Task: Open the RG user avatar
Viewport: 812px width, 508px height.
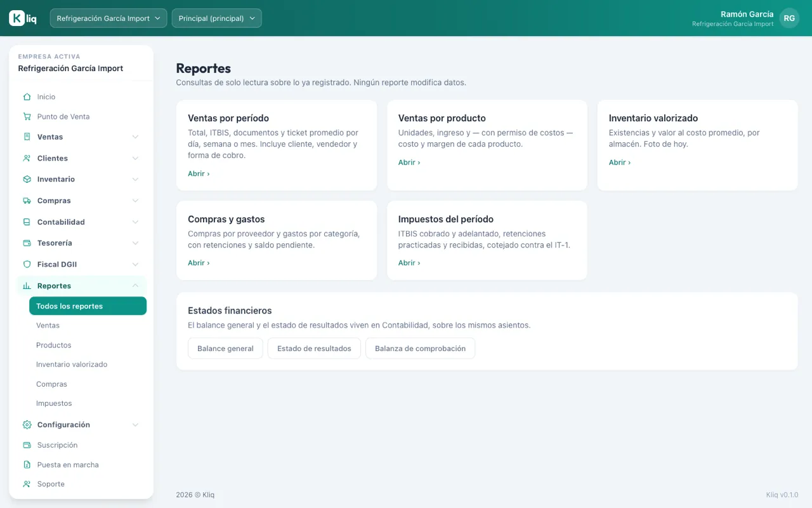Action: coord(789,18)
